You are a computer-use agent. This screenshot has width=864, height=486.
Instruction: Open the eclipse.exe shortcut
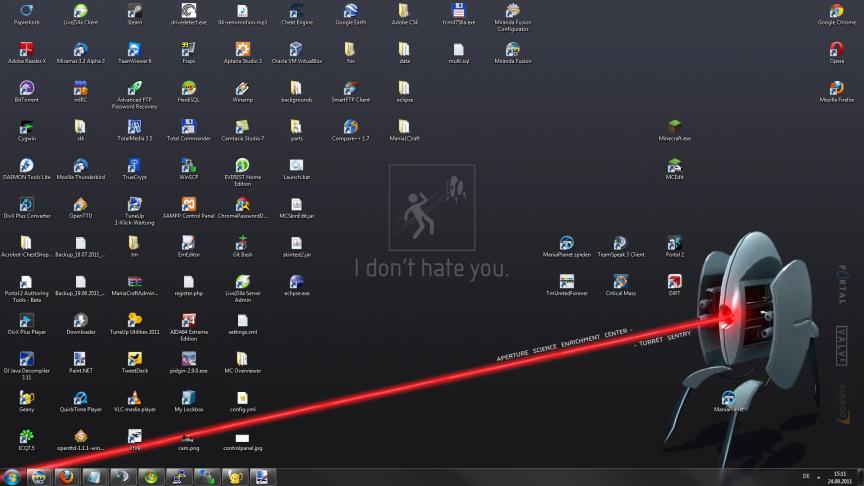coord(296,285)
